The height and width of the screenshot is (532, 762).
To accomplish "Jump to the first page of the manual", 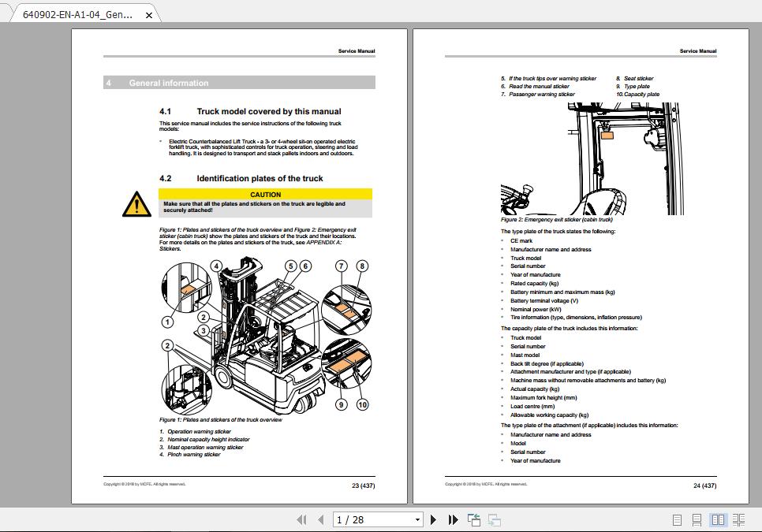I will tap(303, 520).
